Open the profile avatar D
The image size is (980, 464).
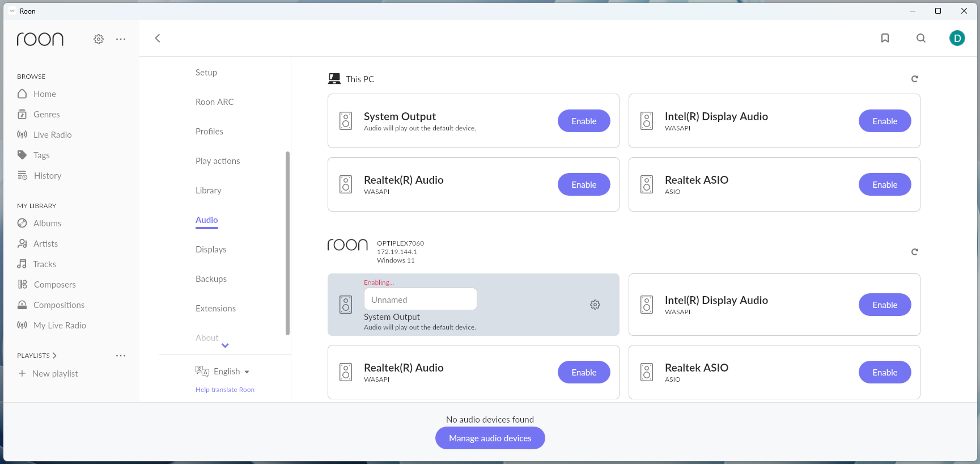click(957, 38)
